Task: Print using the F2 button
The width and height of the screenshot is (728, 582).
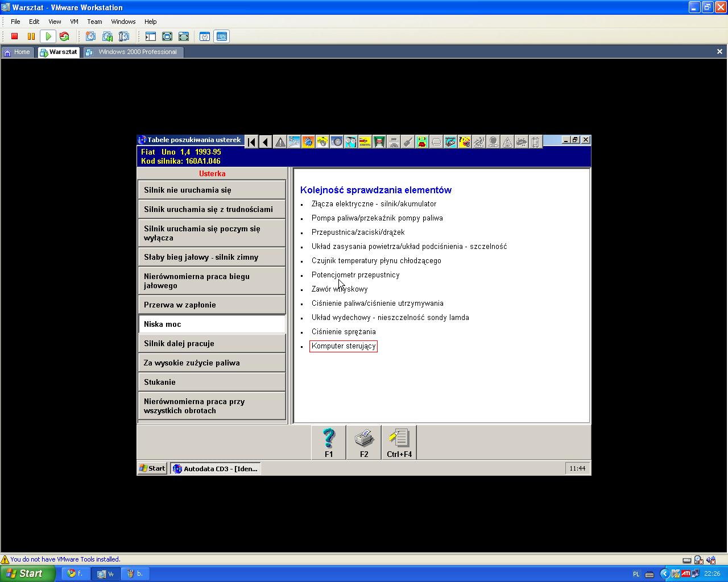Action: [x=364, y=442]
